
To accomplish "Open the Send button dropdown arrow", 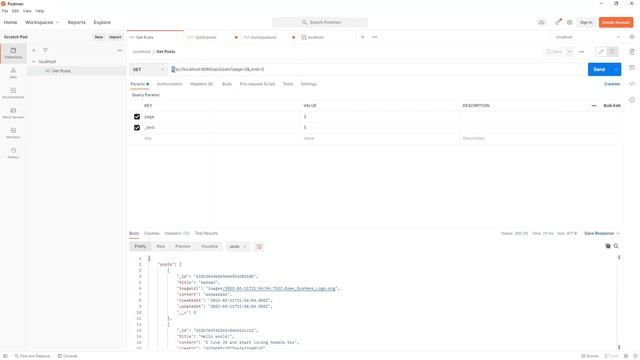I will coord(616,69).
